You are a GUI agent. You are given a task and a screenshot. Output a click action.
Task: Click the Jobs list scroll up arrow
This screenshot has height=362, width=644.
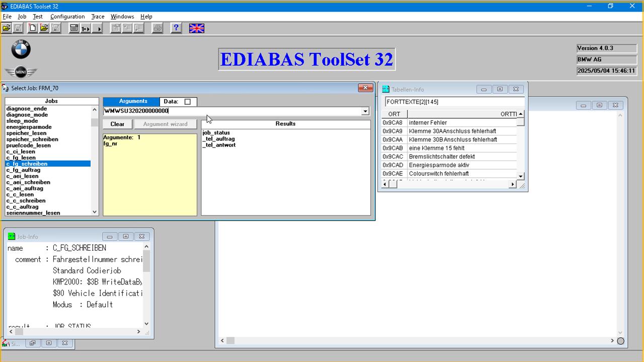click(95, 109)
